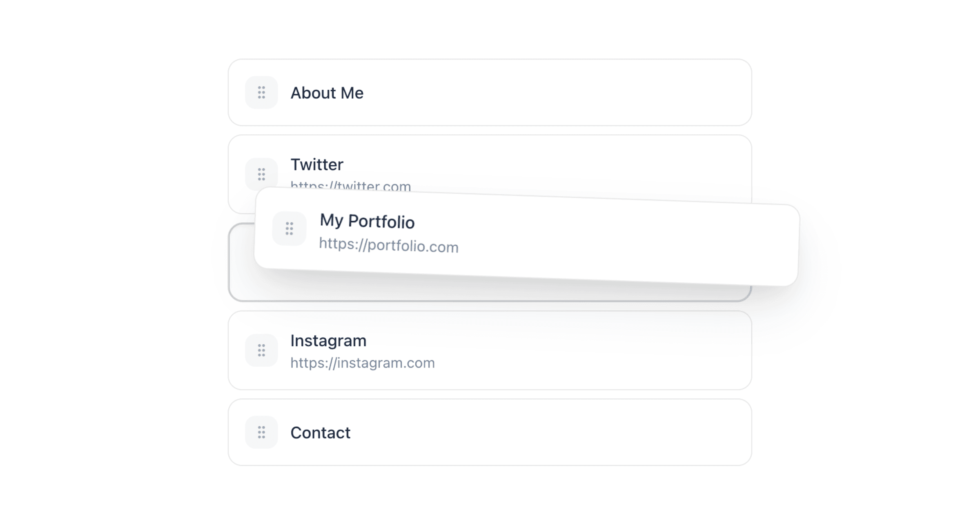Viewport: 980px width, 514px height.
Task: Grab the Twitter card's drag handle icon
Action: 261,174
